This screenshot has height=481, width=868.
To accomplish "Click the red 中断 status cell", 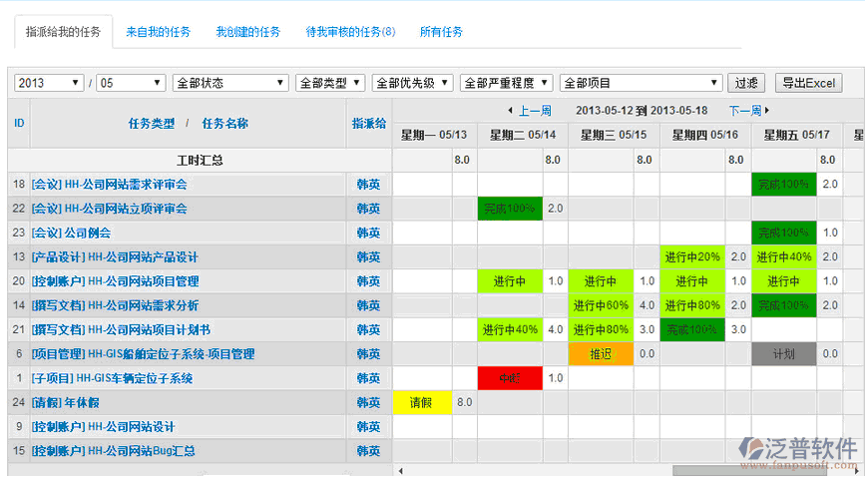I will click(510, 378).
